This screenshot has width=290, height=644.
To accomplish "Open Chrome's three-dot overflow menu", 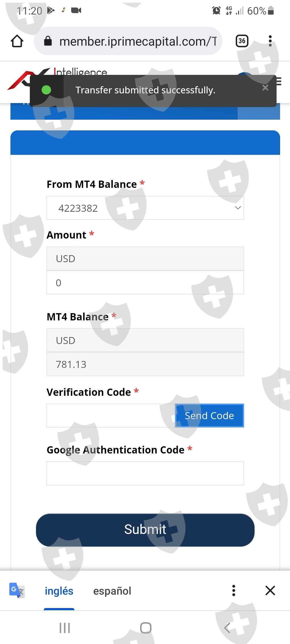I will click(x=270, y=41).
